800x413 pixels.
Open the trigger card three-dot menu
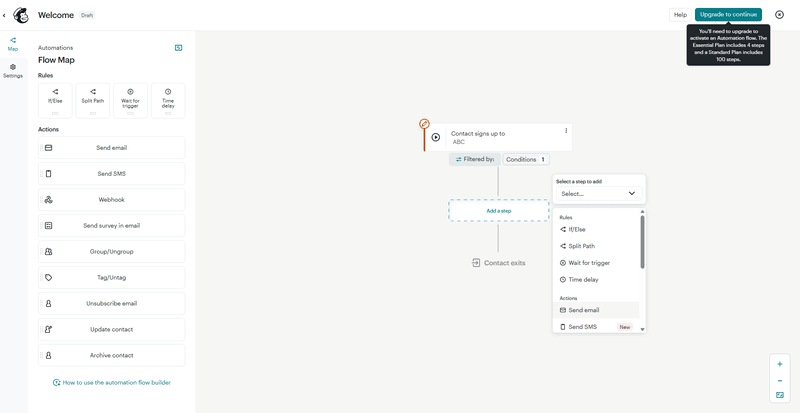(566, 131)
